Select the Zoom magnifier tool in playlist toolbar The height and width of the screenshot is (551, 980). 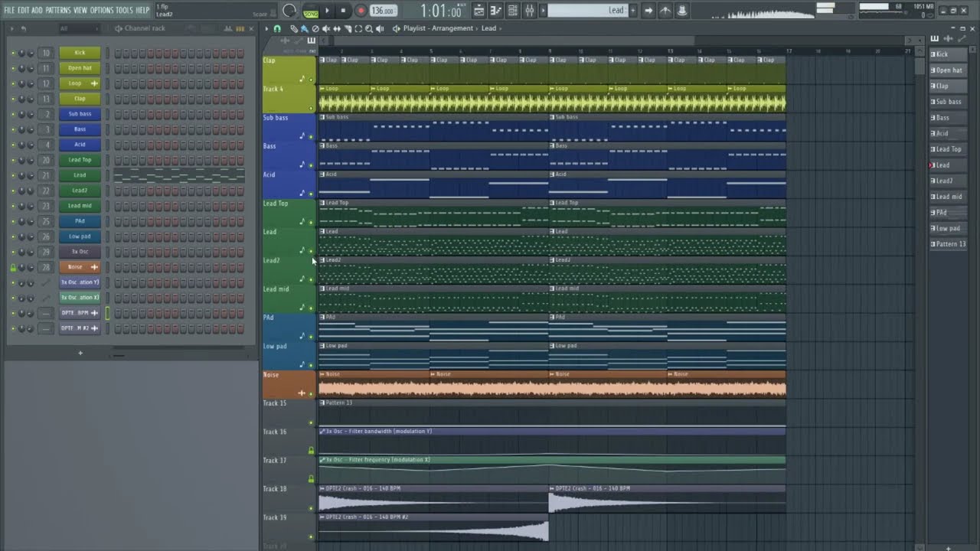369,28
